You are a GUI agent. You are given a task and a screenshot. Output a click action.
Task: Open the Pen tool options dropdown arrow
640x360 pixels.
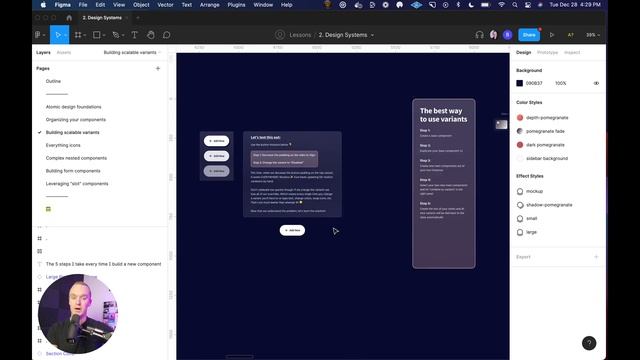123,36
